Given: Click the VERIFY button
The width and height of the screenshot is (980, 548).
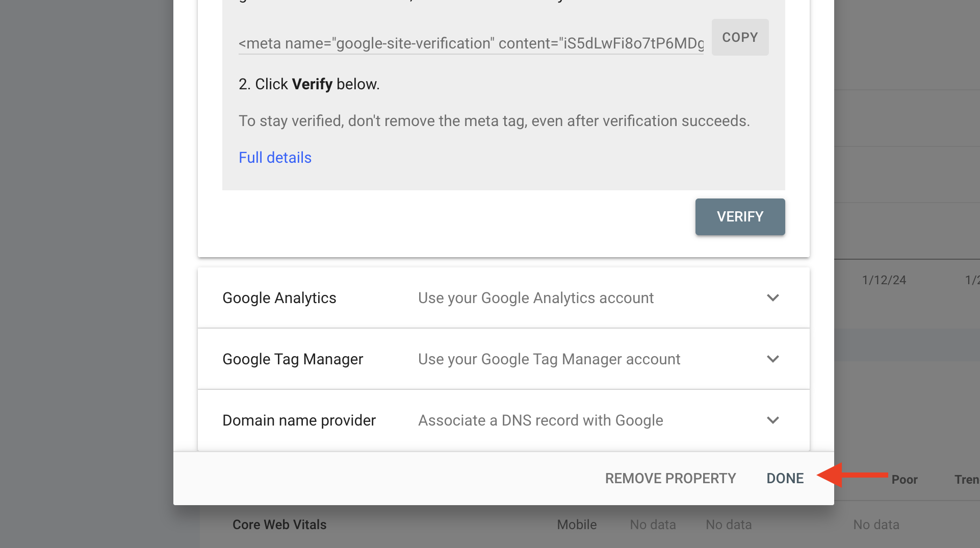Looking at the screenshot, I should [740, 216].
